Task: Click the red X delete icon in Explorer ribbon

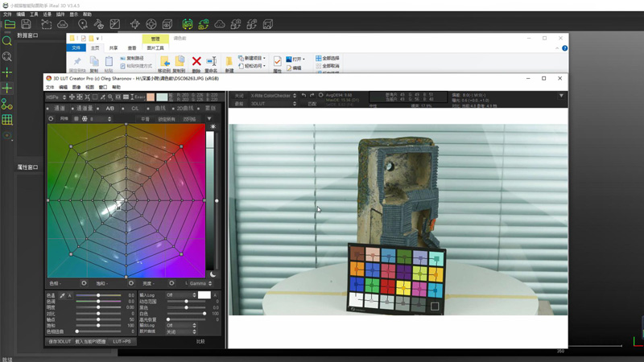Action: pos(196,61)
